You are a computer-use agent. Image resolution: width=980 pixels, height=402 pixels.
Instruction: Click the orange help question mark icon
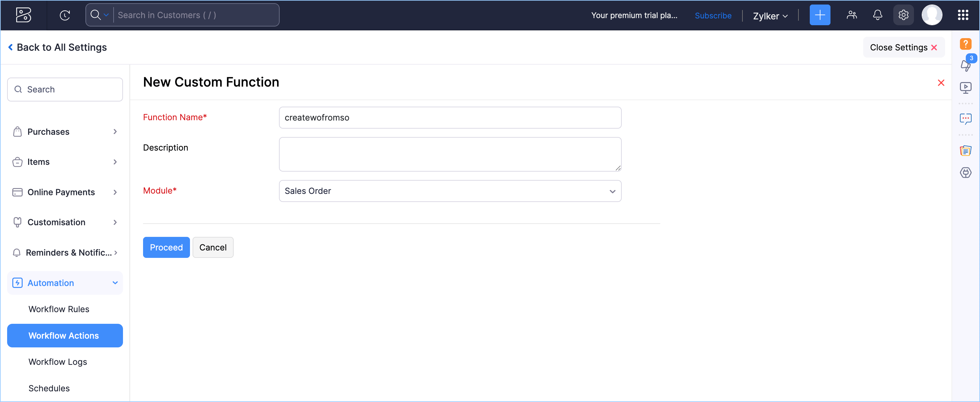pos(965,44)
